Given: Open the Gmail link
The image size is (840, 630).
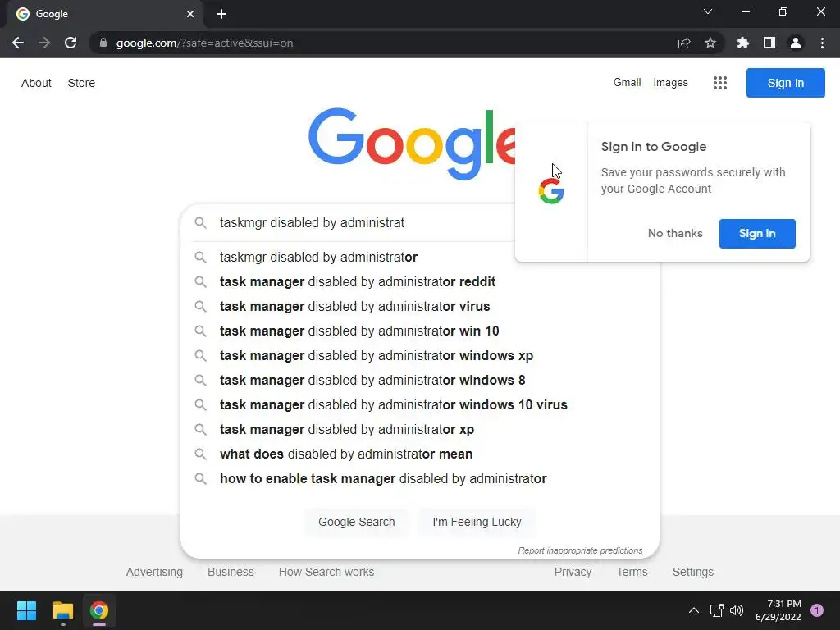Looking at the screenshot, I should [627, 82].
